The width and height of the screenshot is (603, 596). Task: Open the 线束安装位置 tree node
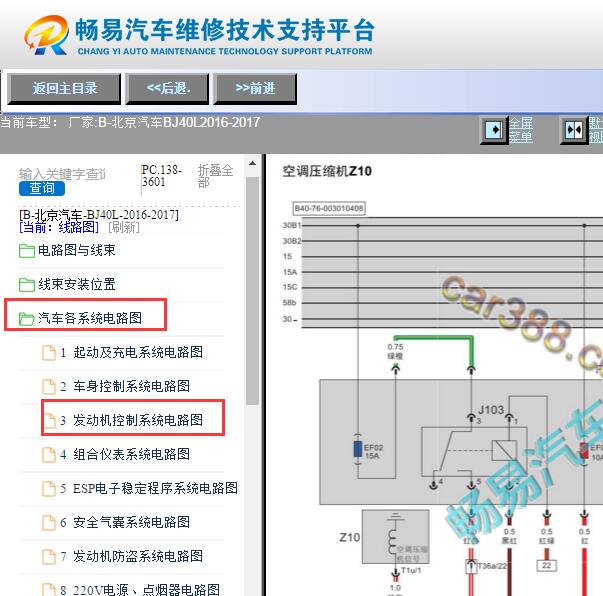pyautogui.click(x=77, y=285)
